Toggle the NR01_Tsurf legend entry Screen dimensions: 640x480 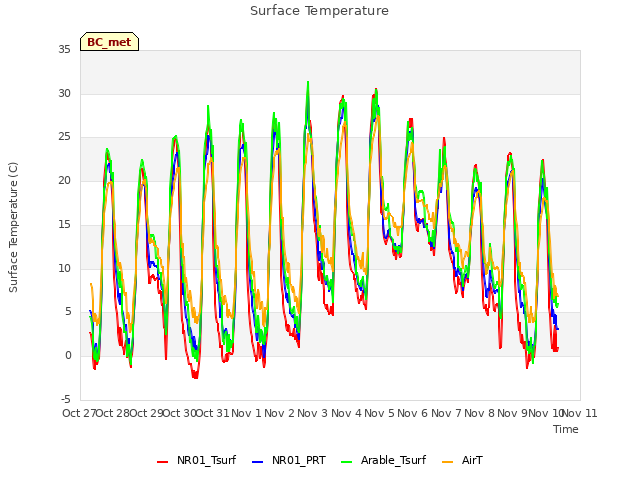pos(196,460)
